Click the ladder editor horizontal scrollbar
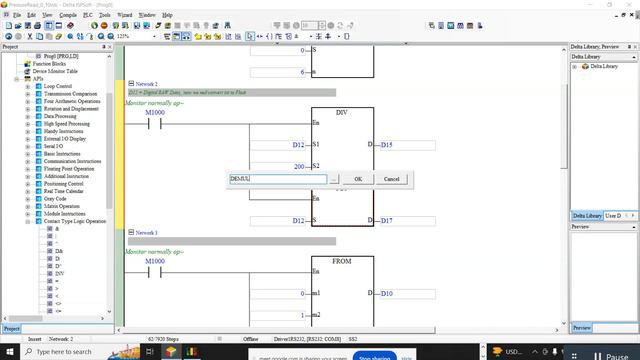Viewport: 640px width, 360px height. click(280, 330)
